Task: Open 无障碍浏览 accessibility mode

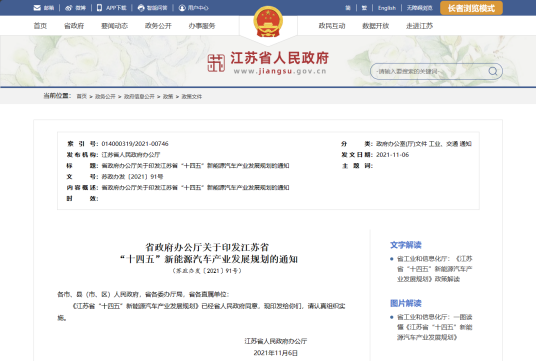Action: point(419,8)
